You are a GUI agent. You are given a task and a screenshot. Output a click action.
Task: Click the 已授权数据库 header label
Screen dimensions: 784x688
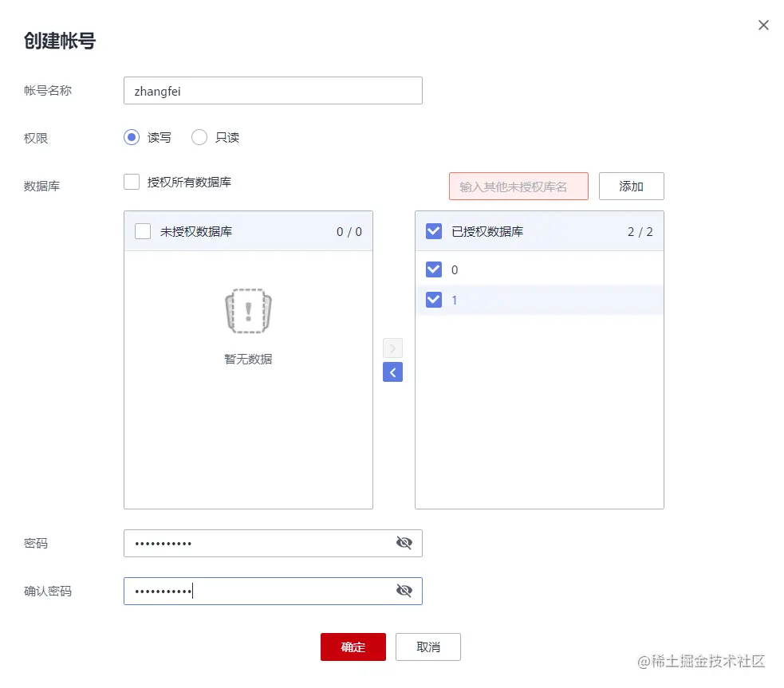(x=487, y=232)
